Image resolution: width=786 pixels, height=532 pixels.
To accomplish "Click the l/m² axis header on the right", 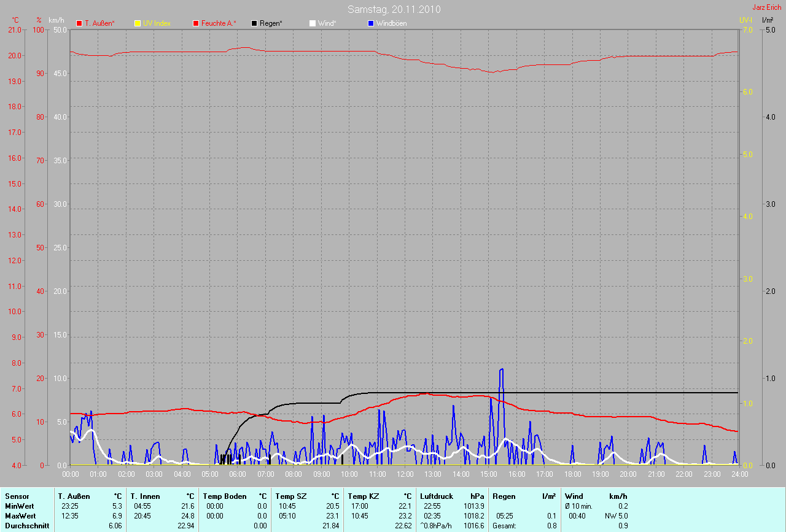I will click(767, 20).
